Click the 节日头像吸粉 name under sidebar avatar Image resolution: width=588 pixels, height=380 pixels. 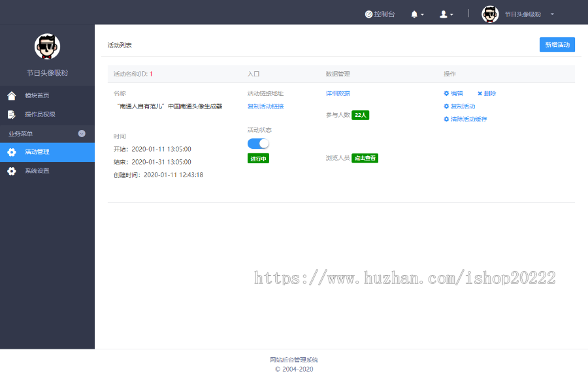[47, 72]
